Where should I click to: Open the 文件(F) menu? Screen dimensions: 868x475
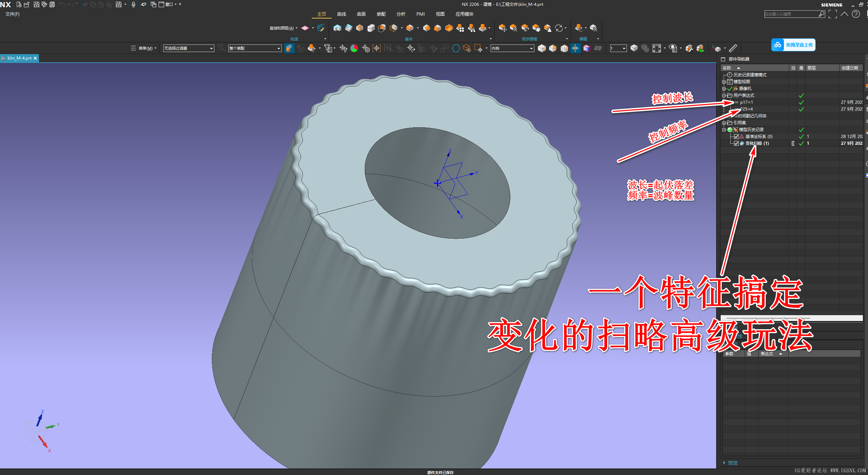click(x=12, y=14)
